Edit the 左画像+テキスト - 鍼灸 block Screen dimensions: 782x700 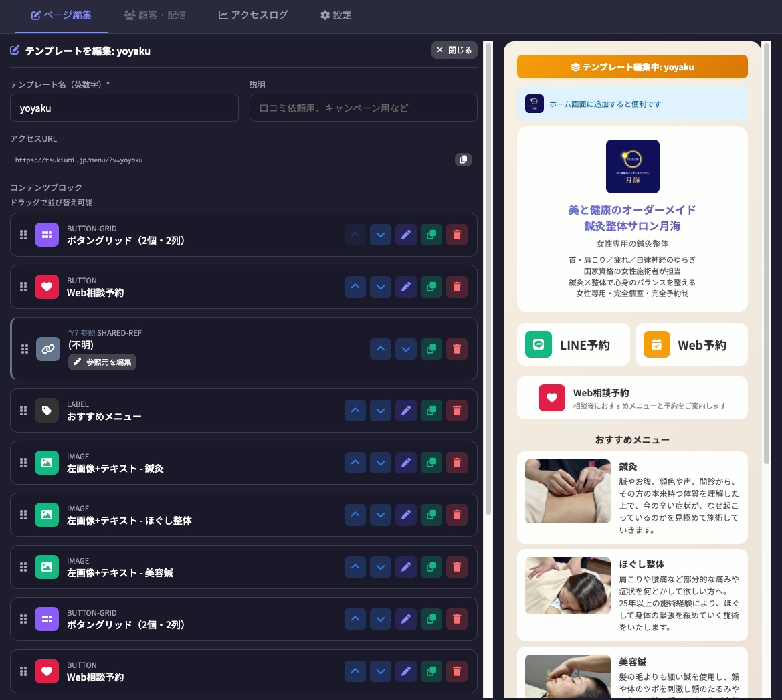coord(406,463)
